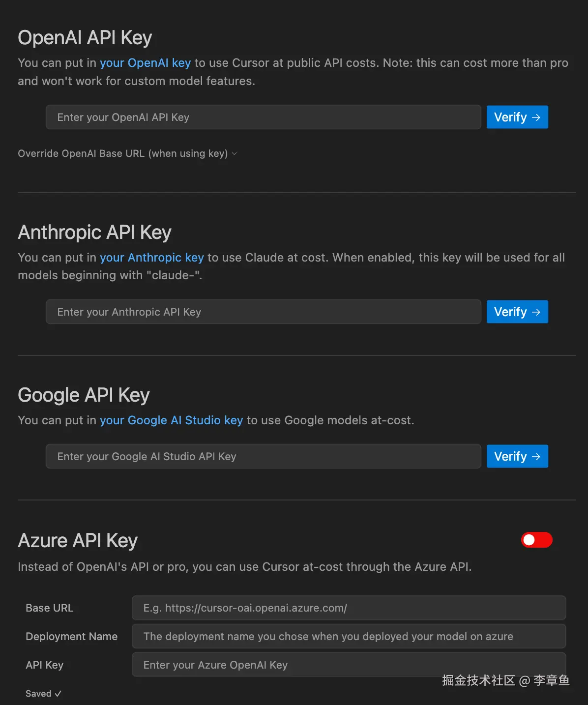Click the Deployment Name label
Viewport: 588px width, 705px height.
pos(71,636)
